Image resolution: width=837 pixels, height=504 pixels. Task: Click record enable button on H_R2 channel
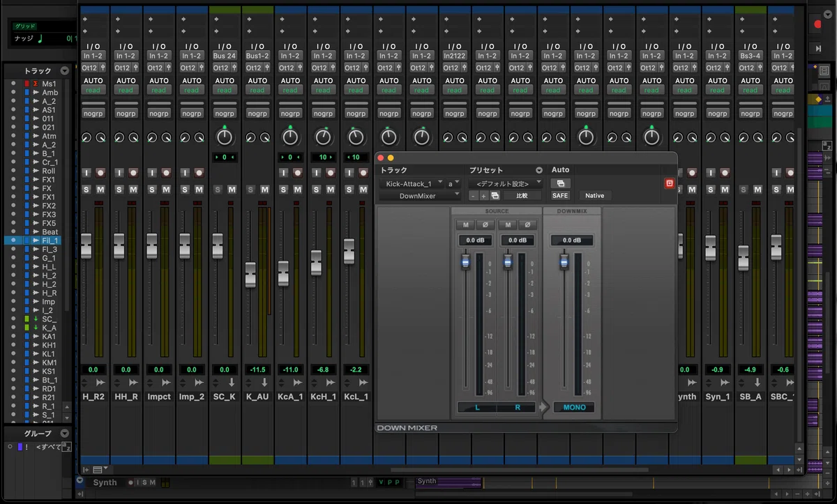(x=100, y=172)
